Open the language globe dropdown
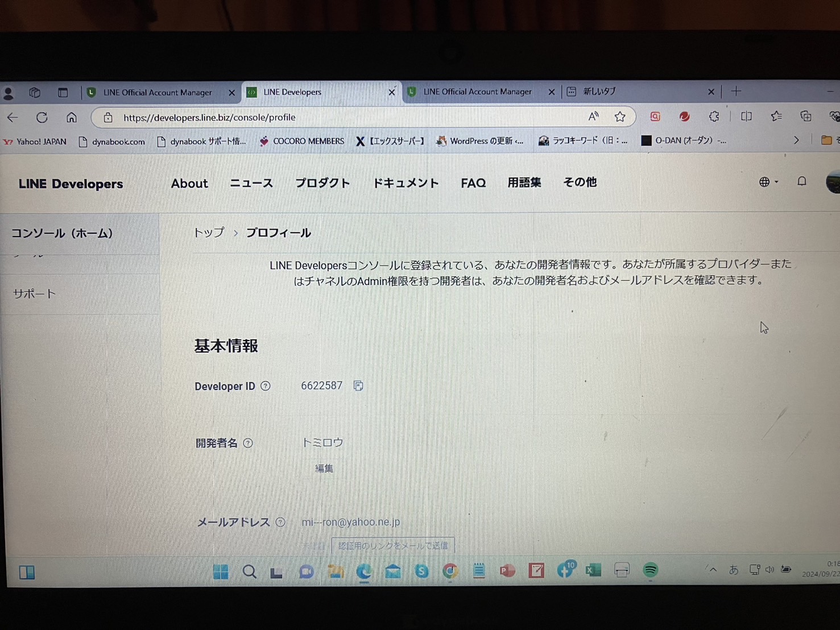The height and width of the screenshot is (630, 840). click(x=768, y=182)
